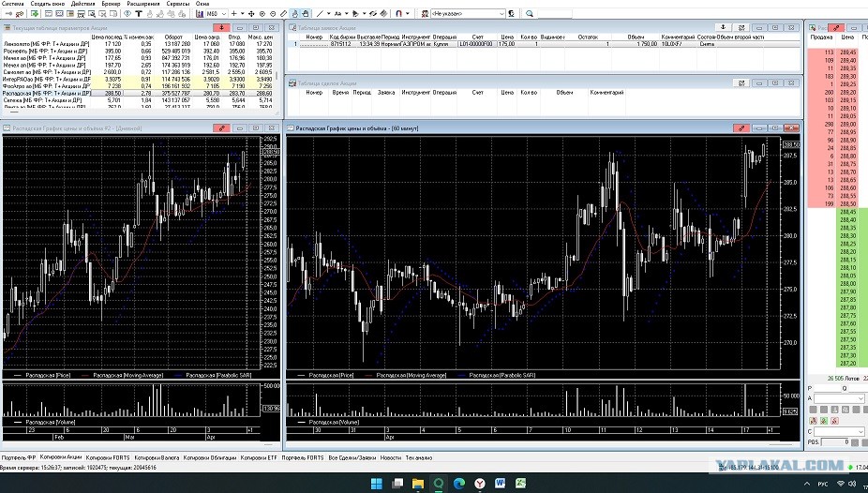Toggle the red link button on the daily chart window
This screenshot has width=868, height=493.
coord(221,128)
